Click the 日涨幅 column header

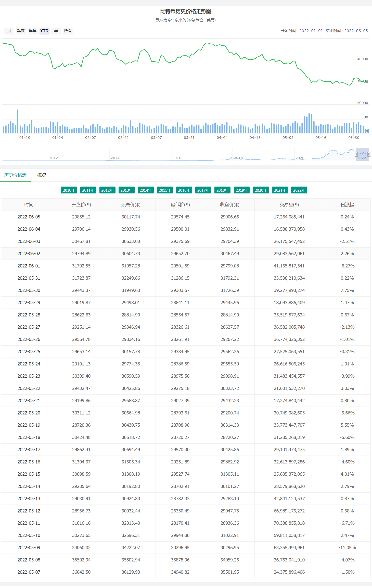[347, 205]
